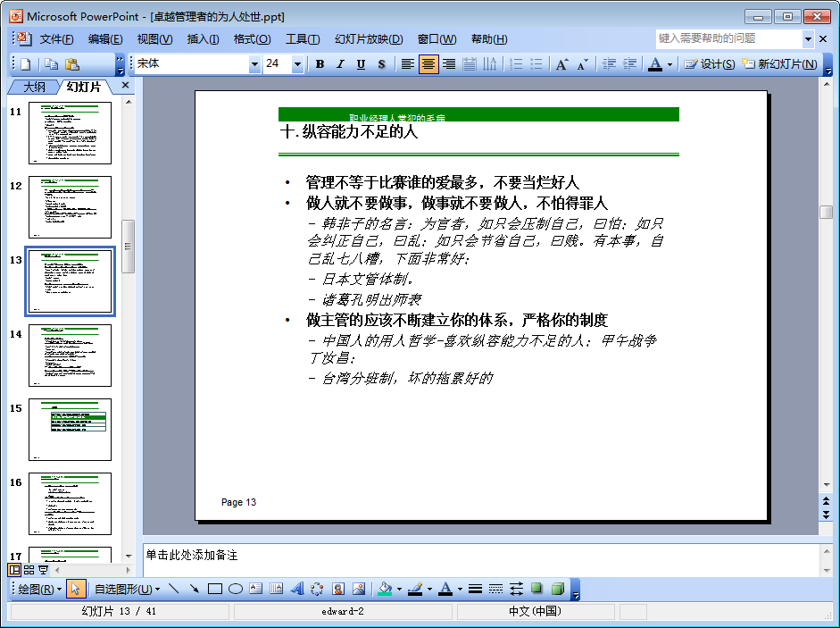Toggle text shadow S button
The width and height of the screenshot is (840, 628).
pos(381,64)
